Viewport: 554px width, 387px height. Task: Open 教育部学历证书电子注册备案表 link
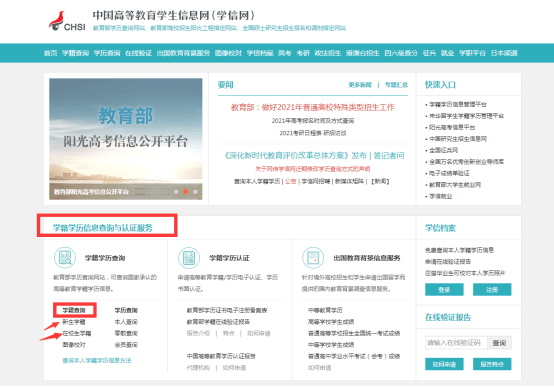(227, 310)
